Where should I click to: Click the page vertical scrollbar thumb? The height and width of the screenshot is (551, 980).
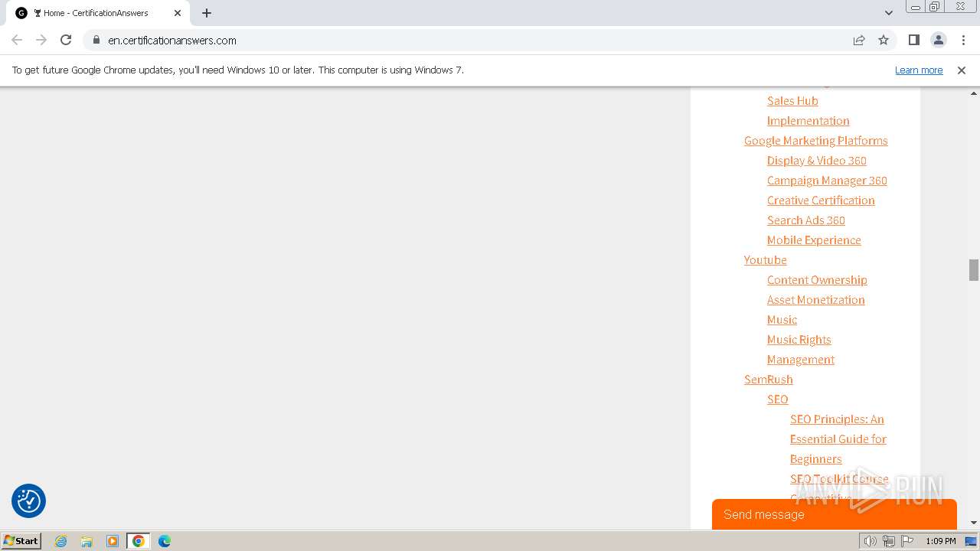point(974,270)
